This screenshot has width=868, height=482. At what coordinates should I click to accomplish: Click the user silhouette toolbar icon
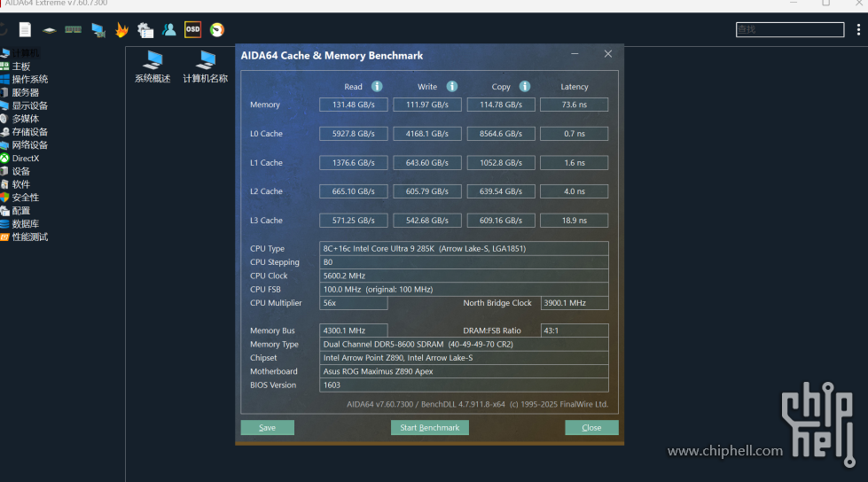pyautogui.click(x=168, y=30)
